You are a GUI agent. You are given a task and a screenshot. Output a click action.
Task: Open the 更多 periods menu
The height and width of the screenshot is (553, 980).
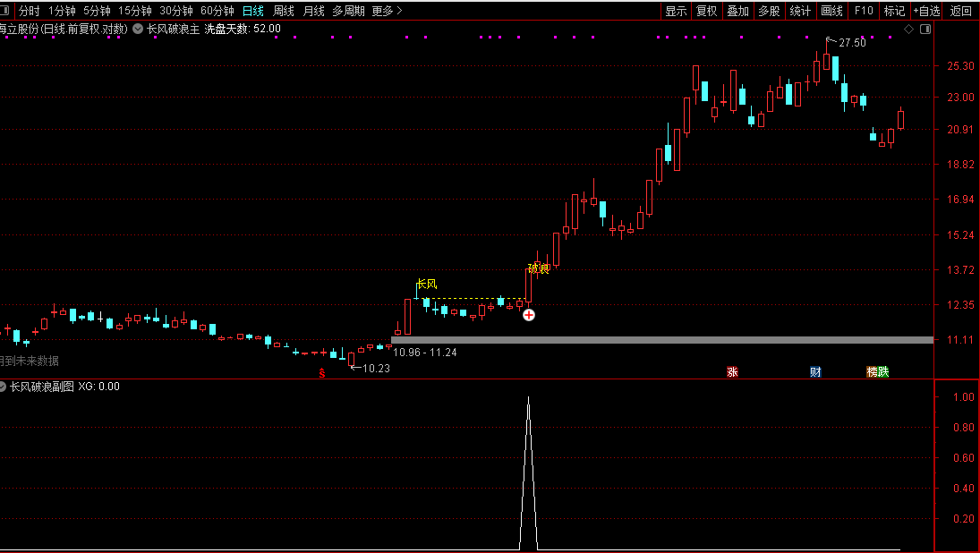(x=387, y=11)
